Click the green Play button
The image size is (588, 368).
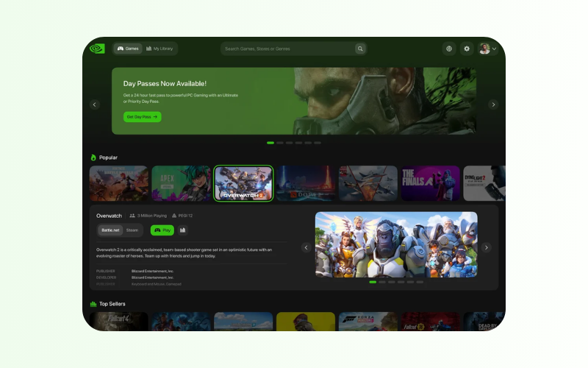[x=162, y=230]
